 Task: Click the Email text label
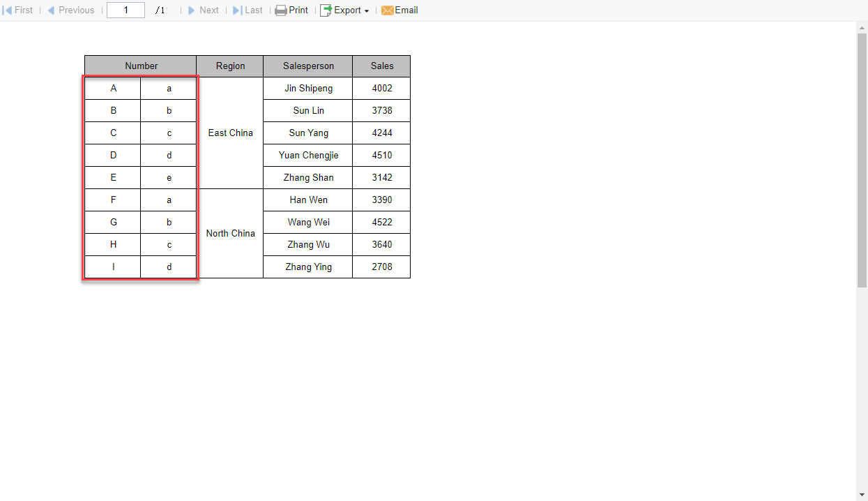[406, 10]
